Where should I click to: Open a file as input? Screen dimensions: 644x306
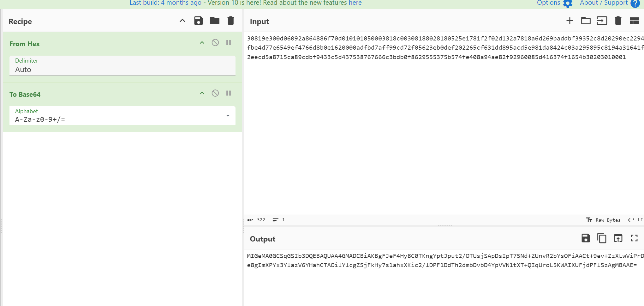click(x=602, y=21)
